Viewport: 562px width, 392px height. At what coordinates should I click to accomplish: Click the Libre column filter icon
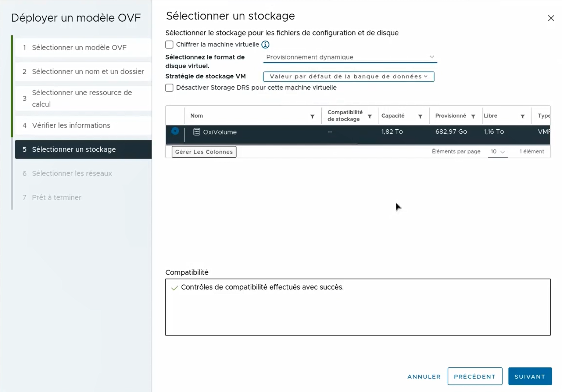522,116
